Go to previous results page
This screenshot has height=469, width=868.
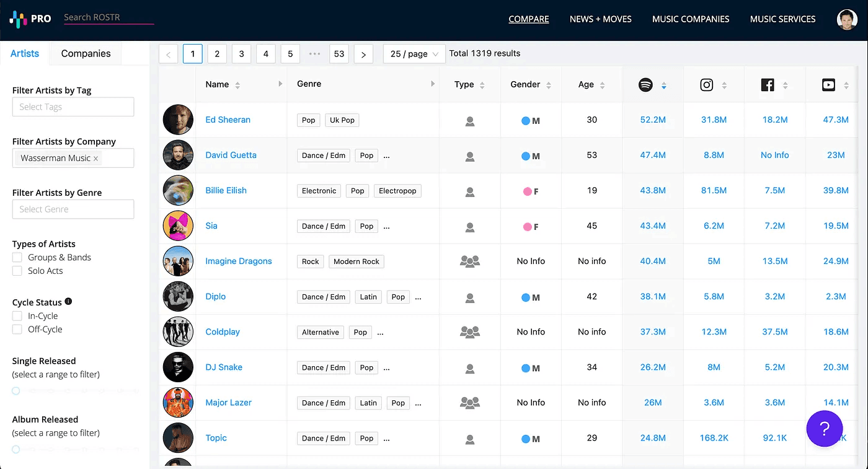(x=168, y=54)
